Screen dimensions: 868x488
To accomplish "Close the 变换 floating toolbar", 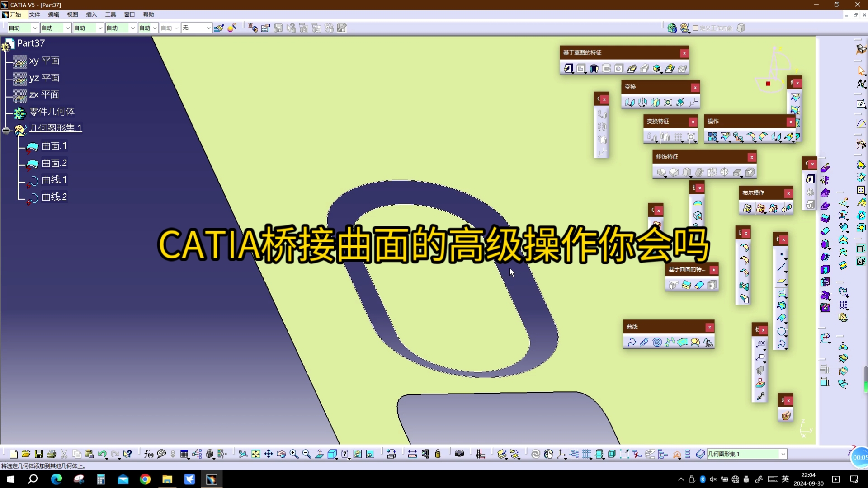I will 695,87.
